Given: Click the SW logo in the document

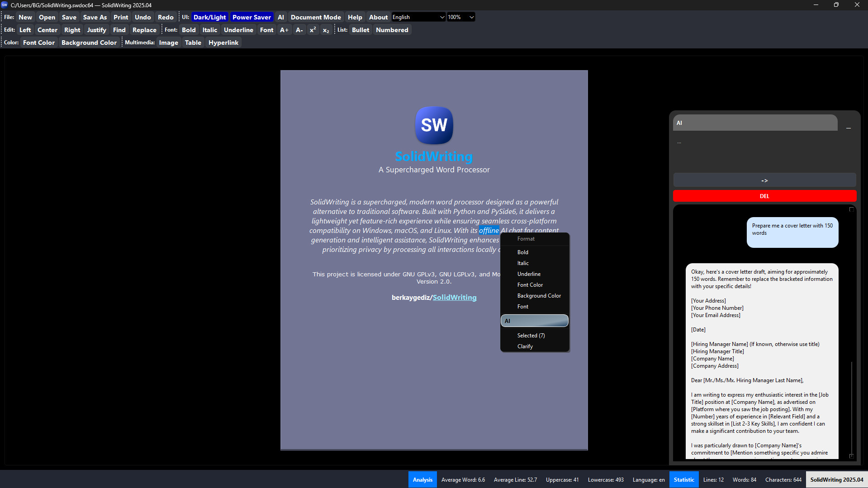Looking at the screenshot, I should point(434,125).
